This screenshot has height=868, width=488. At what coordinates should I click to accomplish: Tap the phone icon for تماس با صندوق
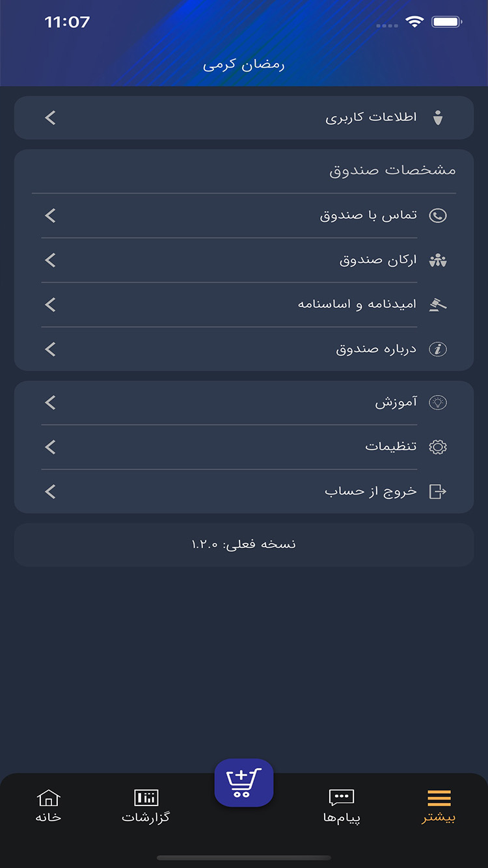[x=437, y=215]
